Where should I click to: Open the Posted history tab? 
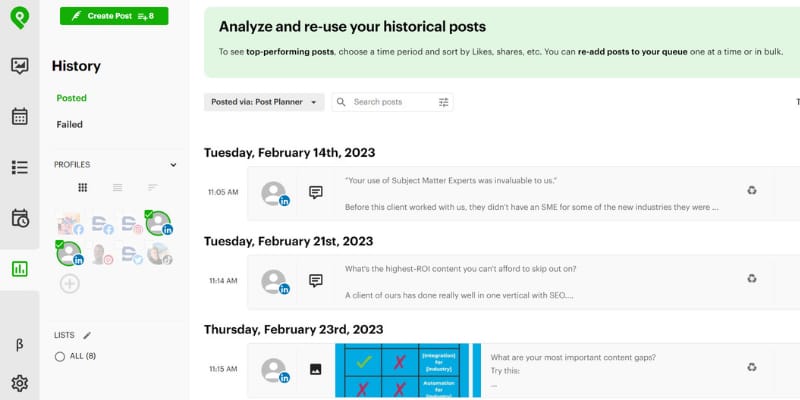click(71, 98)
